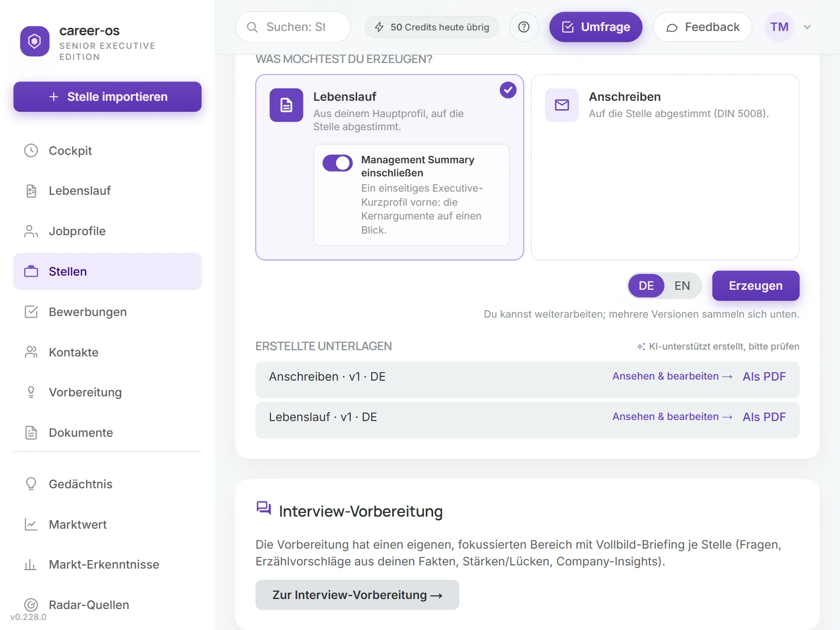
Task: Click the Stelle importieren button
Action: 108,97
